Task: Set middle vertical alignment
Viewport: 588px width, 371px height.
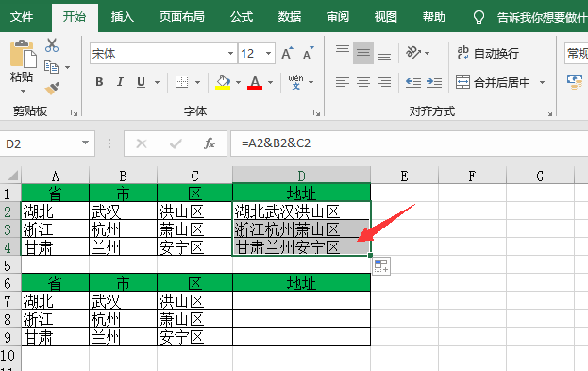Action: pos(363,53)
